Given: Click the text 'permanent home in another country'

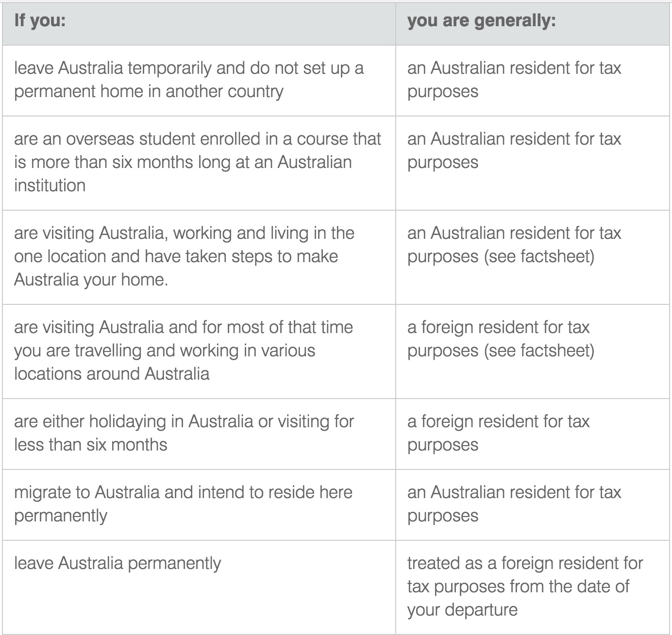Looking at the screenshot, I should click(x=149, y=92).
